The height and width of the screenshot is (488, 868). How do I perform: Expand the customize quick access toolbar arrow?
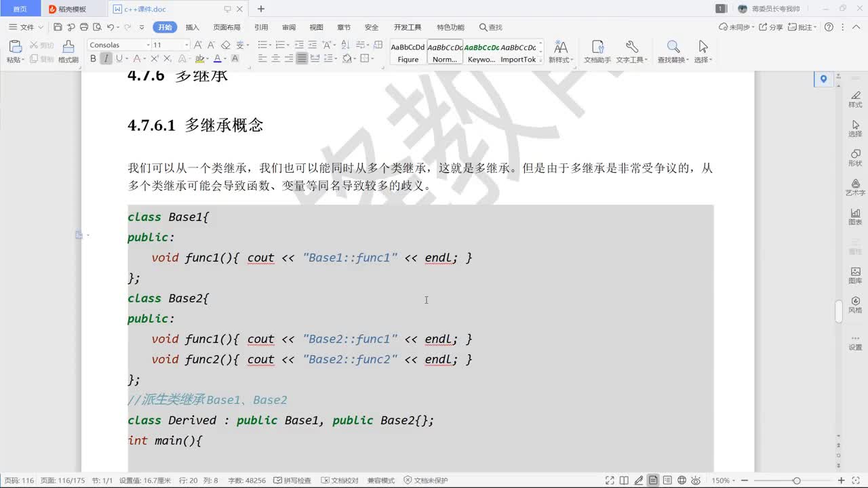tap(142, 27)
